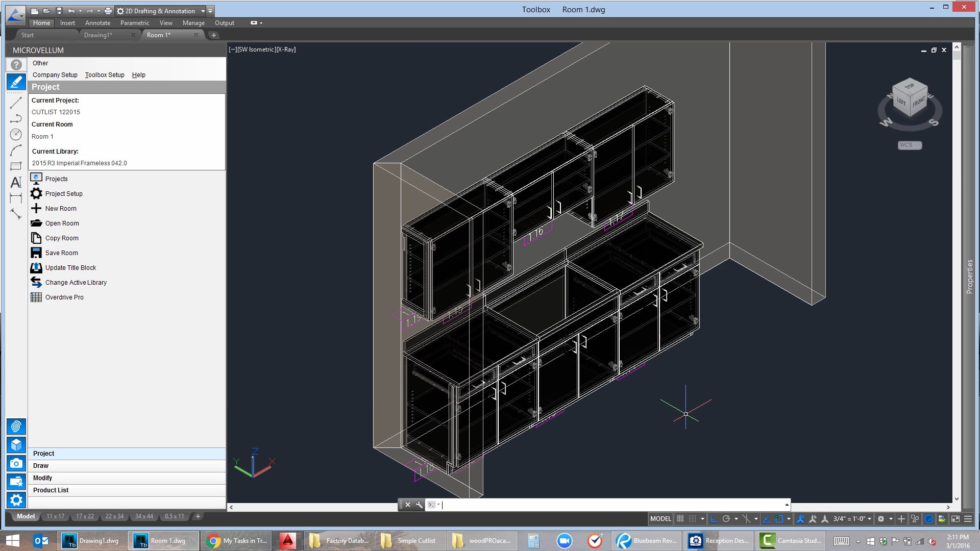Click the Undo icon in the Quick Access toolbar
Image resolution: width=980 pixels, height=551 pixels.
pos(70,10)
